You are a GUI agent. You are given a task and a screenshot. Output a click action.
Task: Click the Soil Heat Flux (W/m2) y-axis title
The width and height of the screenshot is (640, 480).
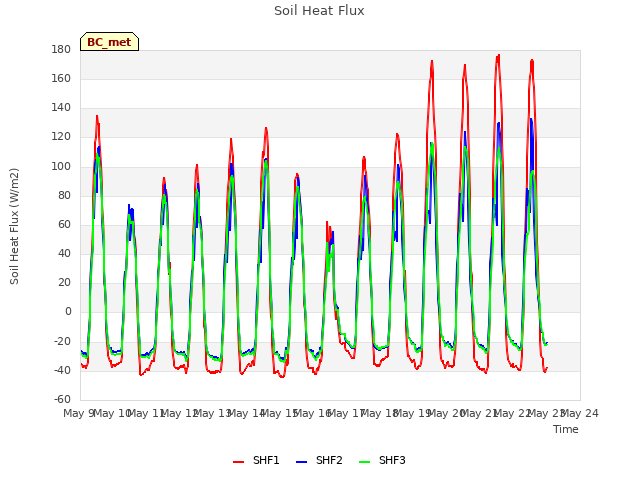point(14,226)
